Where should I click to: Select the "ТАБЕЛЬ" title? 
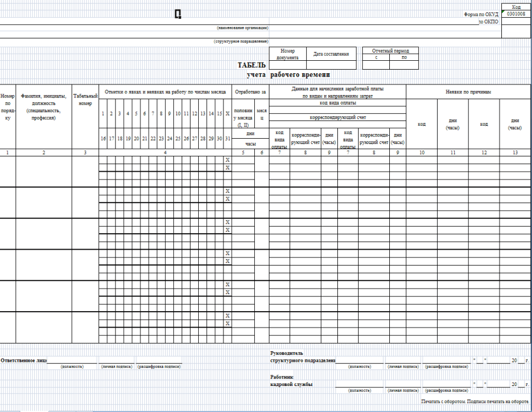click(251, 65)
